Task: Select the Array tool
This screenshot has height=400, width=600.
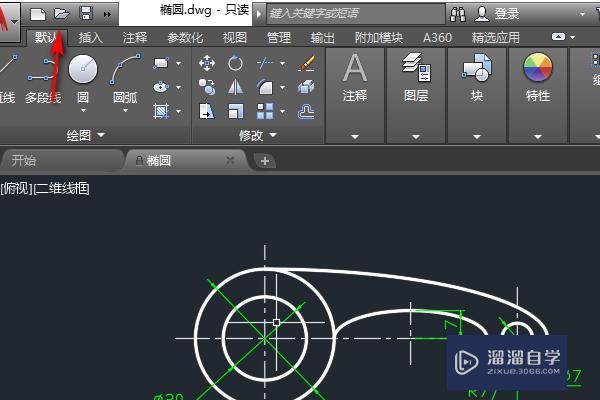Action: 265,111
